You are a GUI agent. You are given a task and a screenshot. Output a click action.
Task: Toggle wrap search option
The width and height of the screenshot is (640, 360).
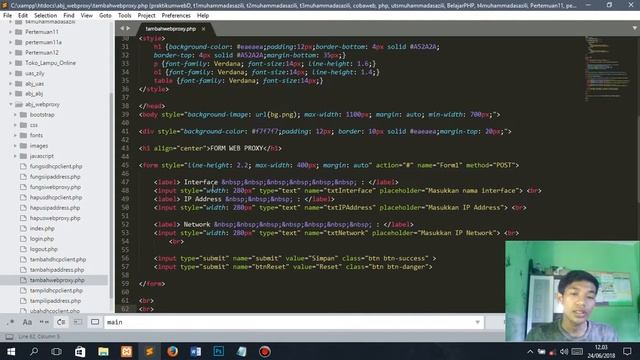click(61, 322)
